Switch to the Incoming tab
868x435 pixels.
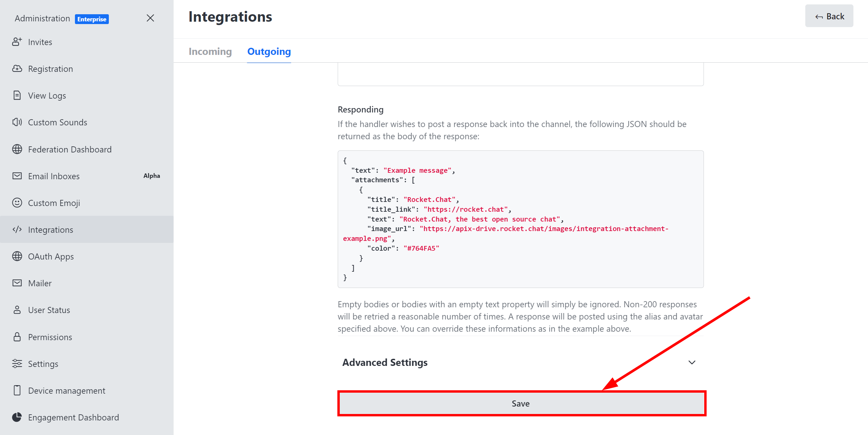point(210,51)
